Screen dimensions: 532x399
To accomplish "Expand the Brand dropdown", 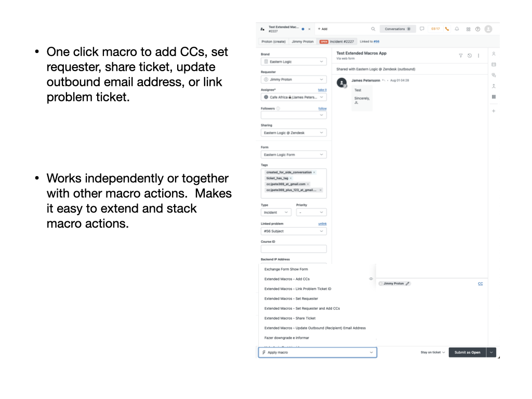I will (294, 62).
